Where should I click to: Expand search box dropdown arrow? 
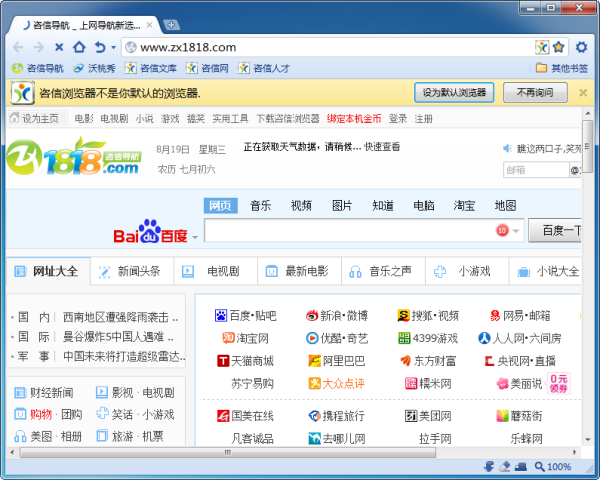point(515,231)
